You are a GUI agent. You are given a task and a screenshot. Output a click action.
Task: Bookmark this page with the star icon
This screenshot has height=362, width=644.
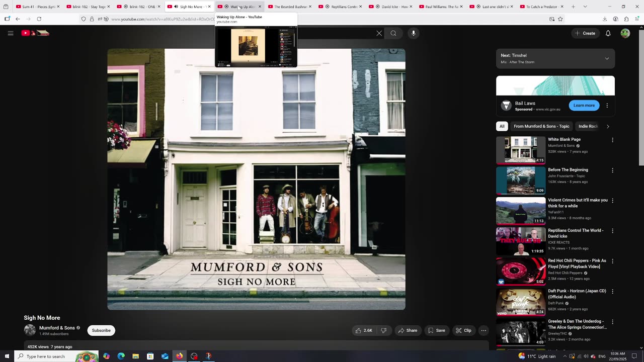560,19
